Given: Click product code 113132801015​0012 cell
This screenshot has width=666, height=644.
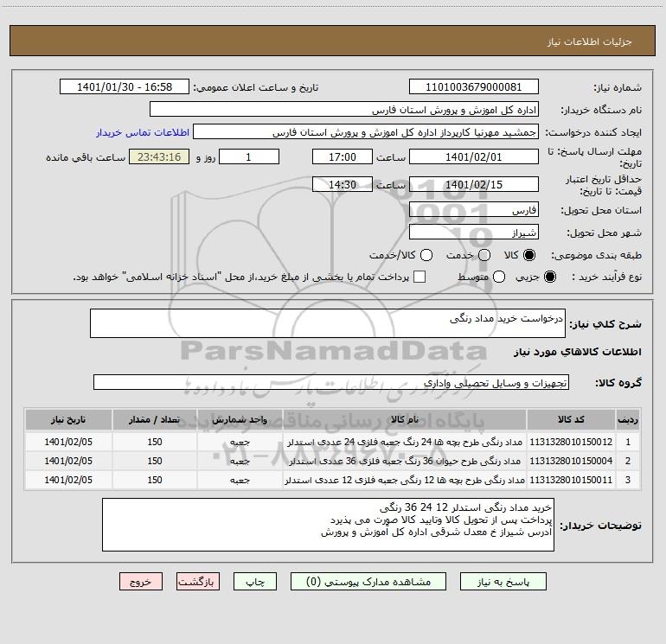Looking at the screenshot, I should pyautogui.click(x=571, y=442).
